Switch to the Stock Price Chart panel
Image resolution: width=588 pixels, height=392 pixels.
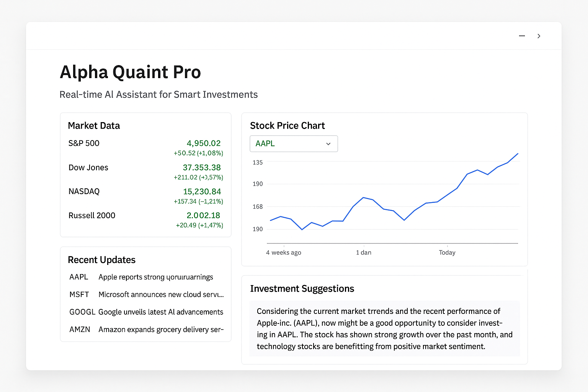[x=287, y=125]
